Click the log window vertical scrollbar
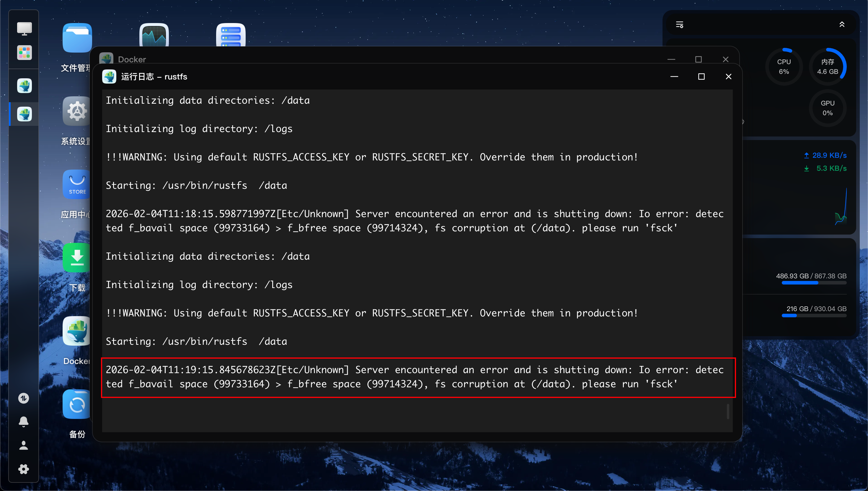This screenshot has width=868, height=491. tap(728, 411)
